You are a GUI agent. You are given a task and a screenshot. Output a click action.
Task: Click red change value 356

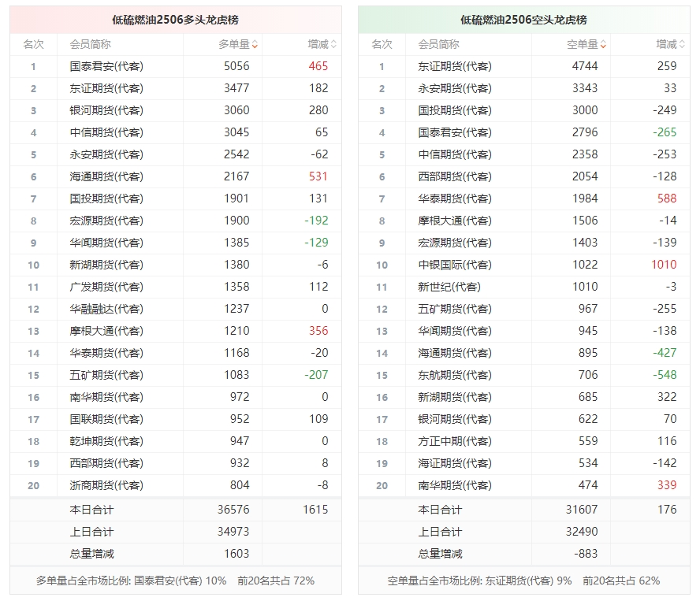pyautogui.click(x=318, y=331)
